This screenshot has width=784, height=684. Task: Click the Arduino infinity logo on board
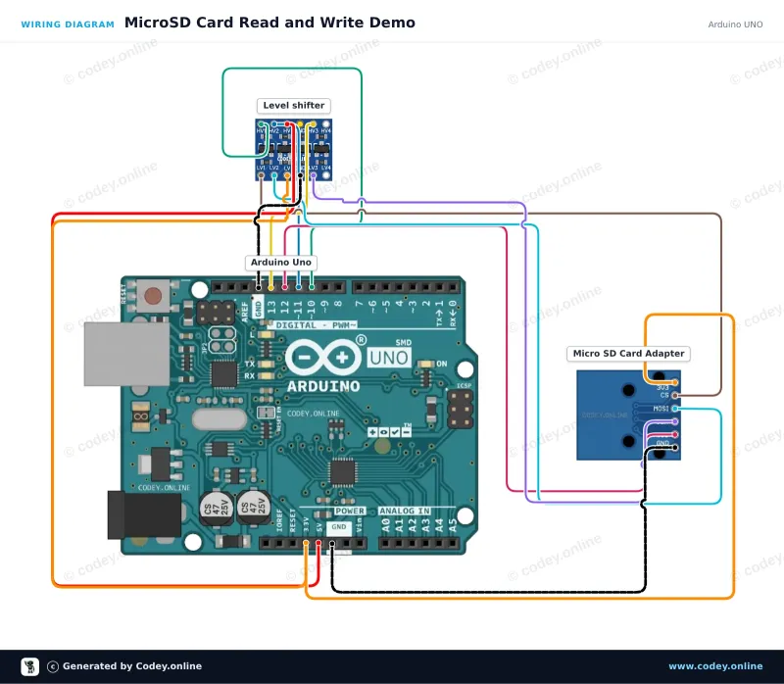[323, 358]
